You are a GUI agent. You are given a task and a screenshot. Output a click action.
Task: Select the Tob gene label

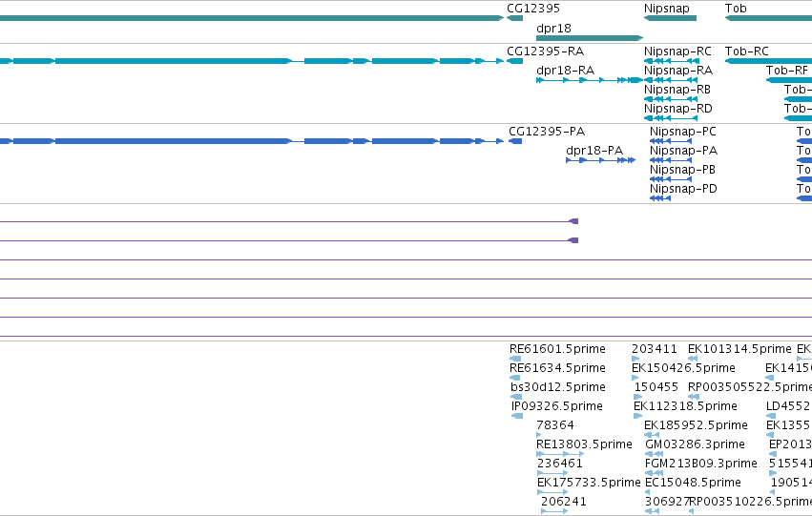(x=736, y=9)
